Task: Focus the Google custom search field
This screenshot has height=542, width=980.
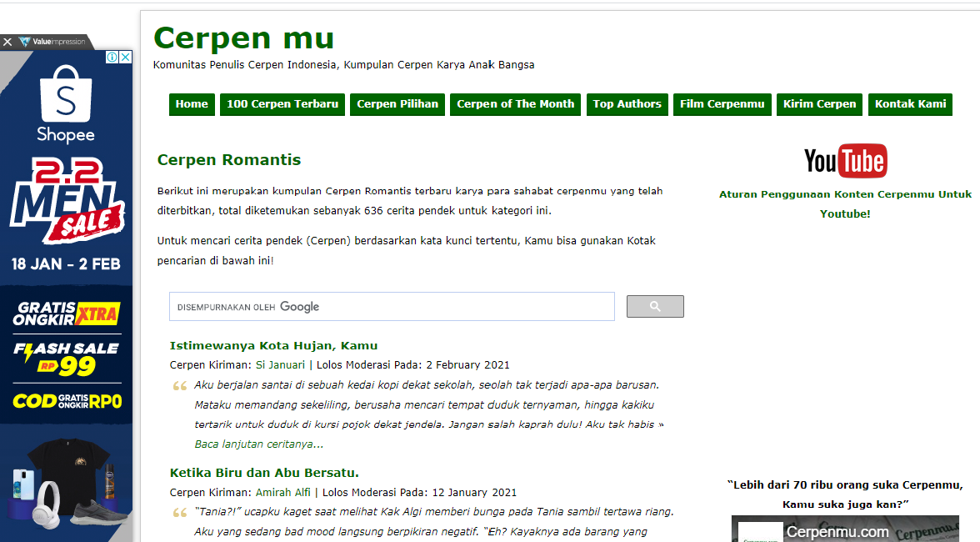Action: click(392, 306)
